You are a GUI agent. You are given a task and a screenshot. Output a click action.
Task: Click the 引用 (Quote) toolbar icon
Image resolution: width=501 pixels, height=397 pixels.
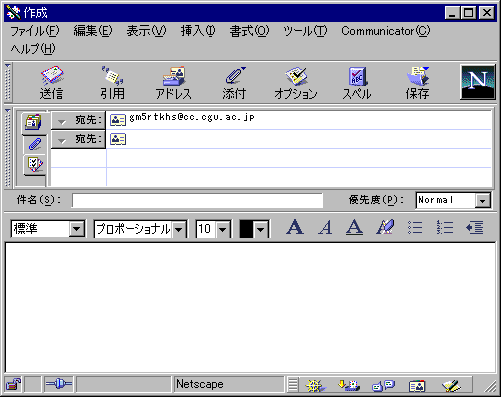(112, 82)
